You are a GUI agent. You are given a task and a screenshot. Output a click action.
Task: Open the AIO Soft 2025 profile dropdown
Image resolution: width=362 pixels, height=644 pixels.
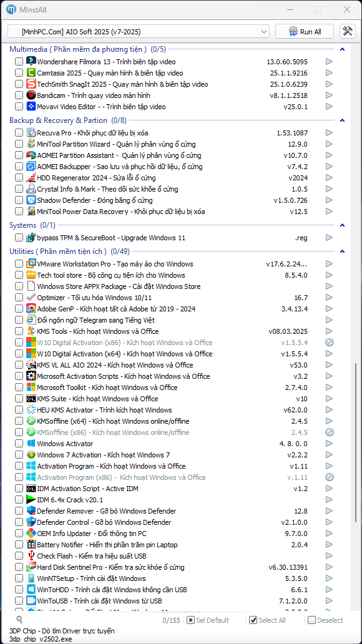139,32
